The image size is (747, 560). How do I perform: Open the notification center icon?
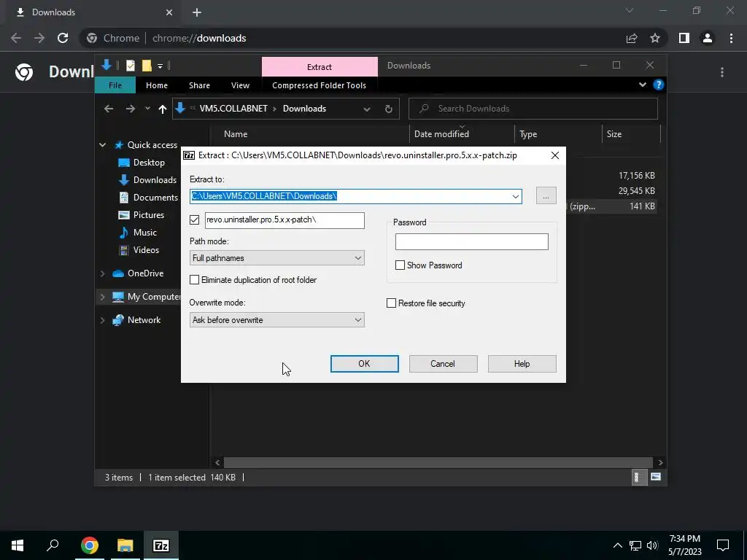[x=723, y=545]
